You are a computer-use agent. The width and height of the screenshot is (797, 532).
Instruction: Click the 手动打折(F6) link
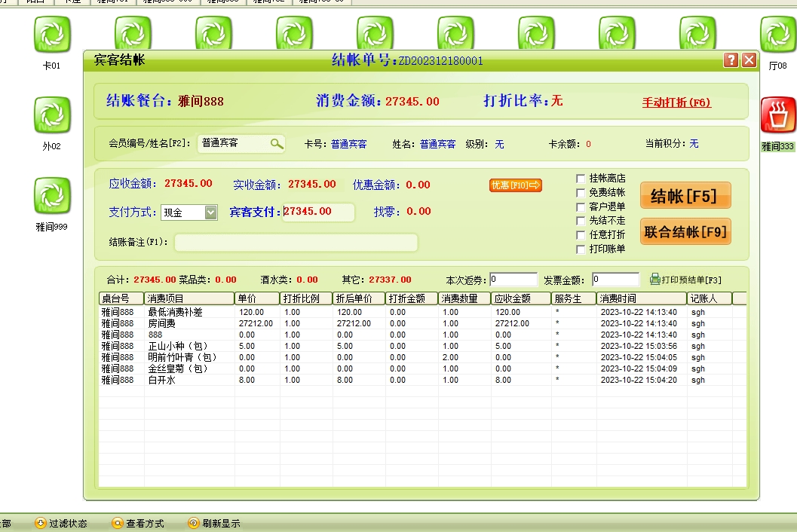676,102
